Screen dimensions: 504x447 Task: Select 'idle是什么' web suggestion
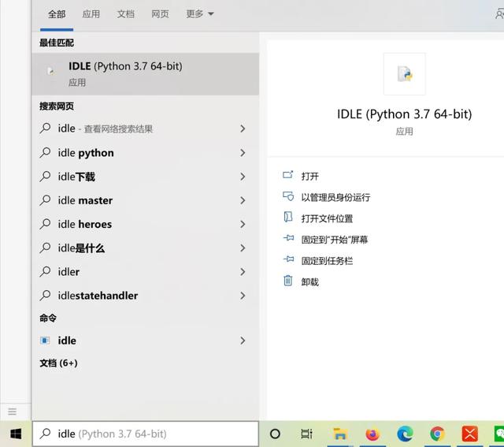(145, 248)
